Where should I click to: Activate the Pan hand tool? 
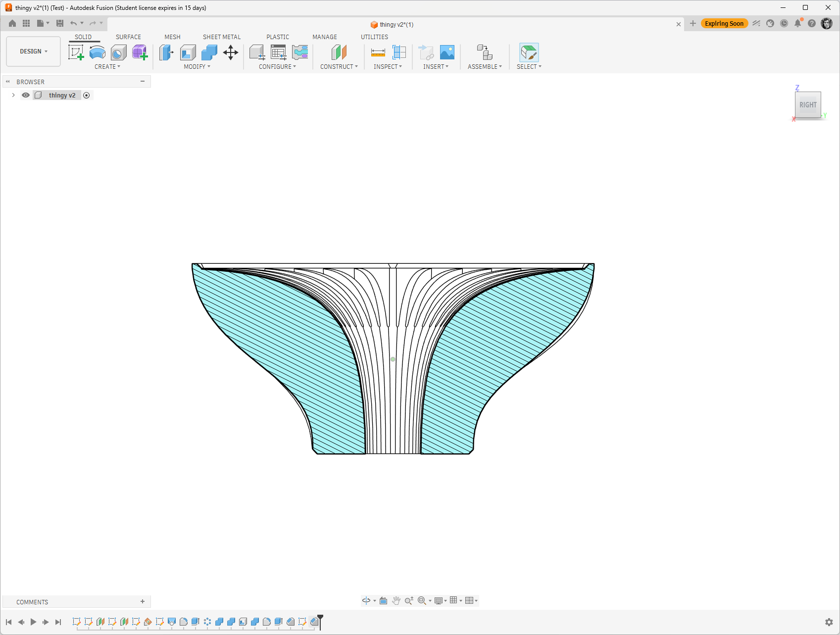[x=396, y=600]
